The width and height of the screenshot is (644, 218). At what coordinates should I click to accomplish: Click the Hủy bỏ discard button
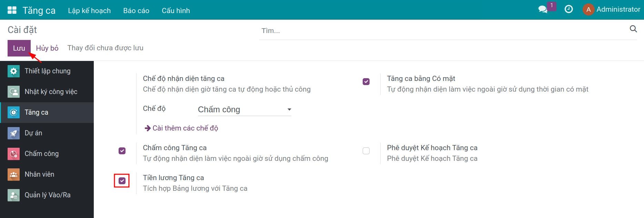tap(47, 48)
